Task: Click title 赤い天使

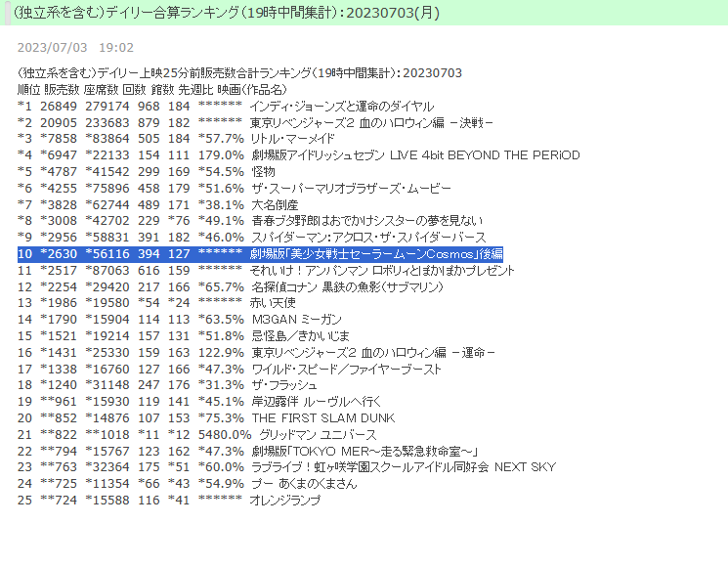Action: (x=273, y=303)
